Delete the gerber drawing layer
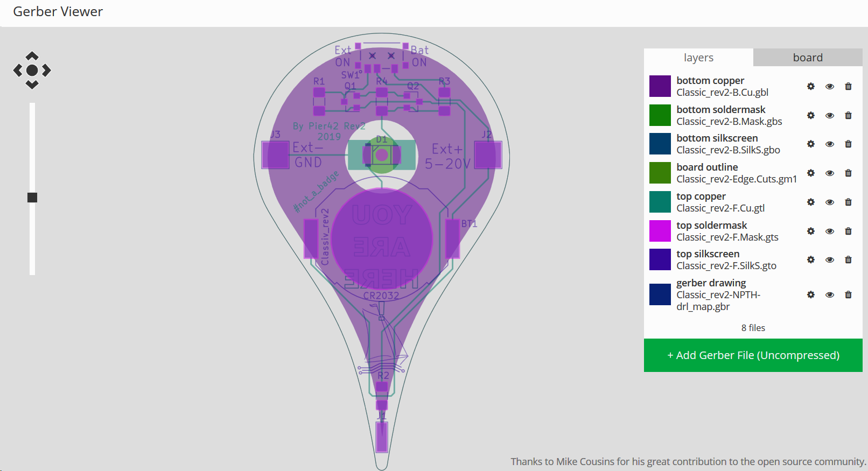This screenshot has width=868, height=471. point(849,295)
